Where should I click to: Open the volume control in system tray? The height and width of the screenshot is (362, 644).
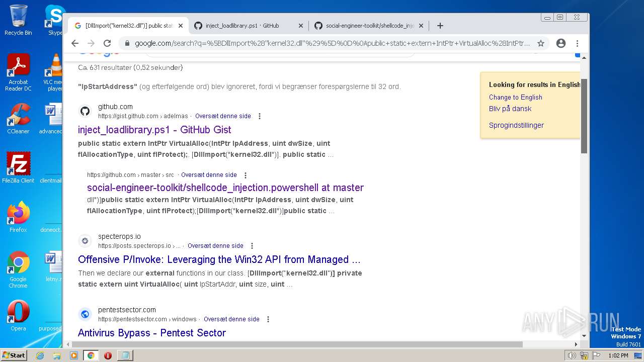[x=572, y=355]
